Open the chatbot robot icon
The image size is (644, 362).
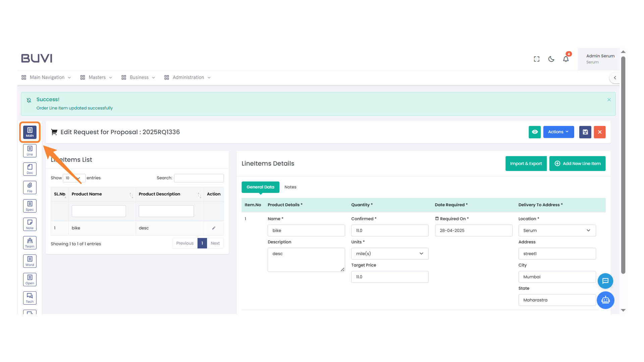click(605, 300)
